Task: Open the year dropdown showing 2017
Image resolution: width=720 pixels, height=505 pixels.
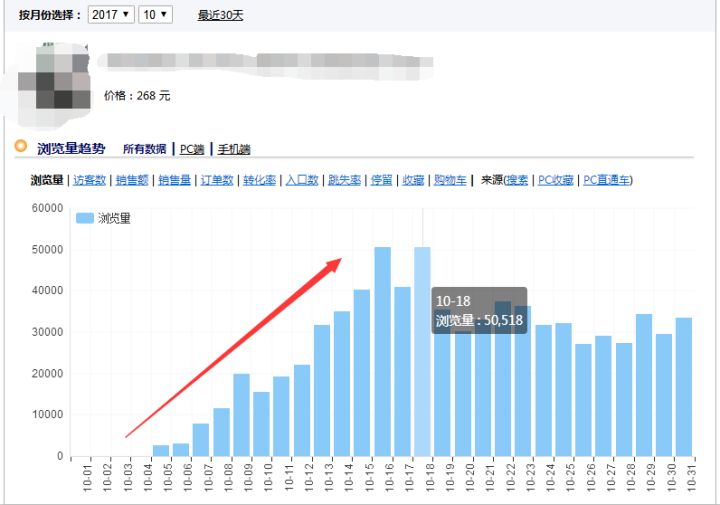Action: coord(110,15)
